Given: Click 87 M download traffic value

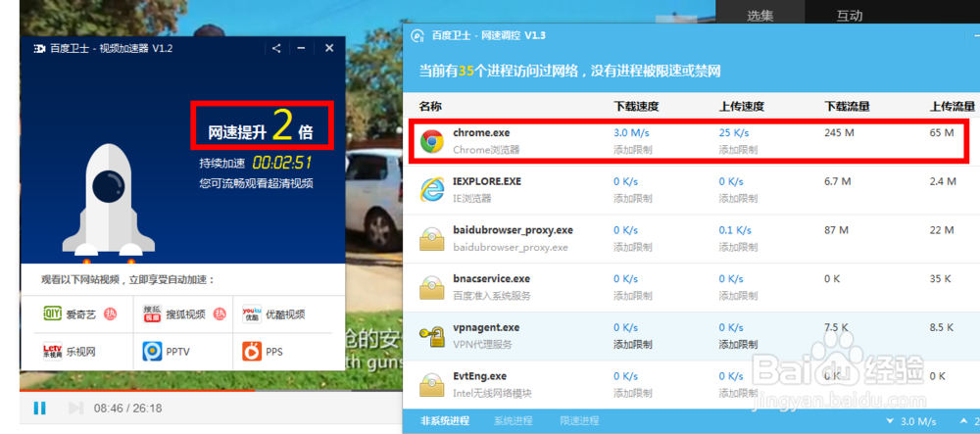Looking at the screenshot, I should point(836,230).
